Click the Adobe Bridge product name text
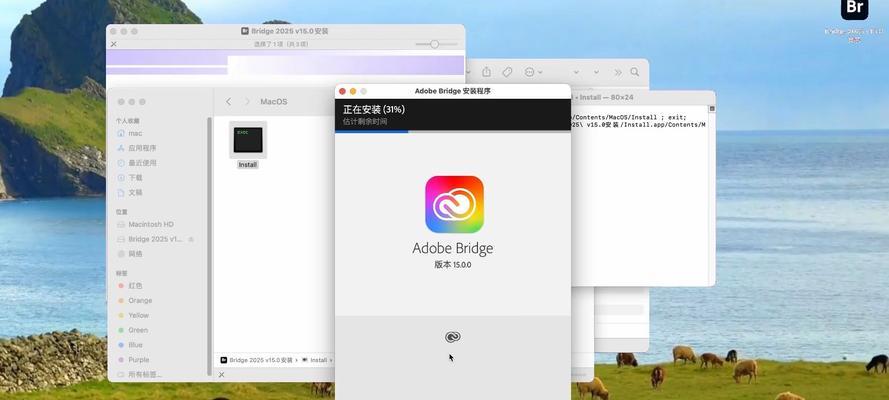The width and height of the screenshot is (889, 400). [452, 248]
